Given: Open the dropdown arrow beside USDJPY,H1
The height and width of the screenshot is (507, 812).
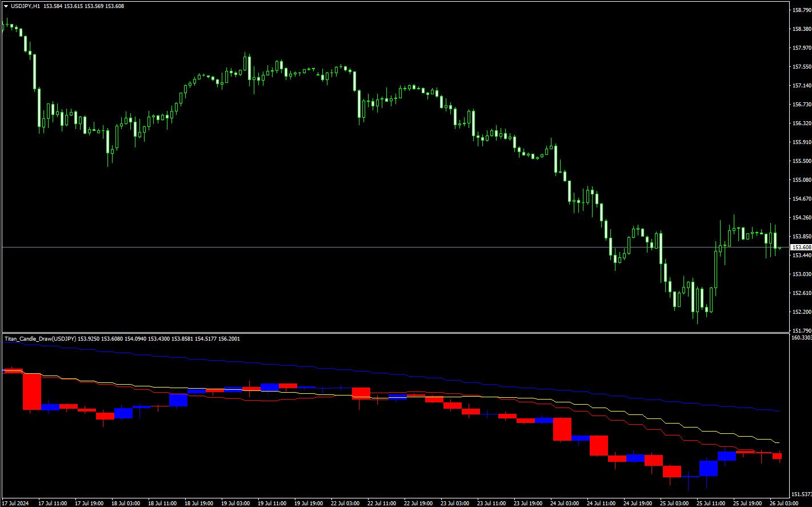Looking at the screenshot, I should (6, 6).
